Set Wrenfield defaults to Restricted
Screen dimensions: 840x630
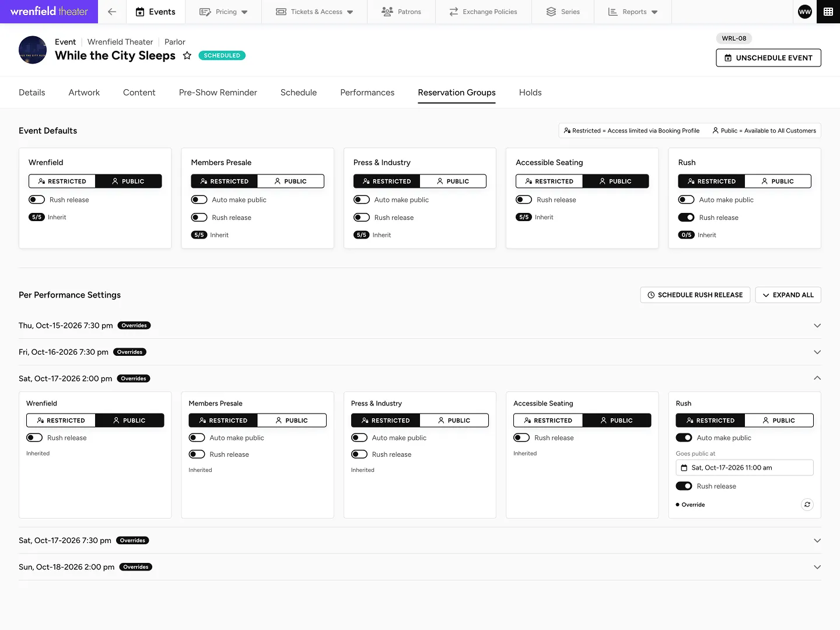tap(62, 181)
